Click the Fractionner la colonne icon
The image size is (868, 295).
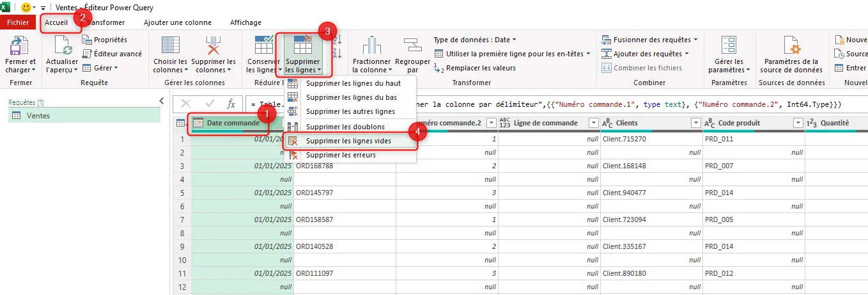(371, 45)
